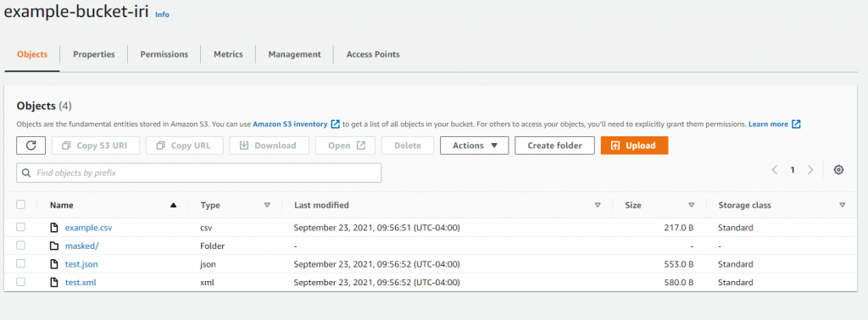Tick the checkbox next to test.xml
This screenshot has height=320, width=868.
21,283
